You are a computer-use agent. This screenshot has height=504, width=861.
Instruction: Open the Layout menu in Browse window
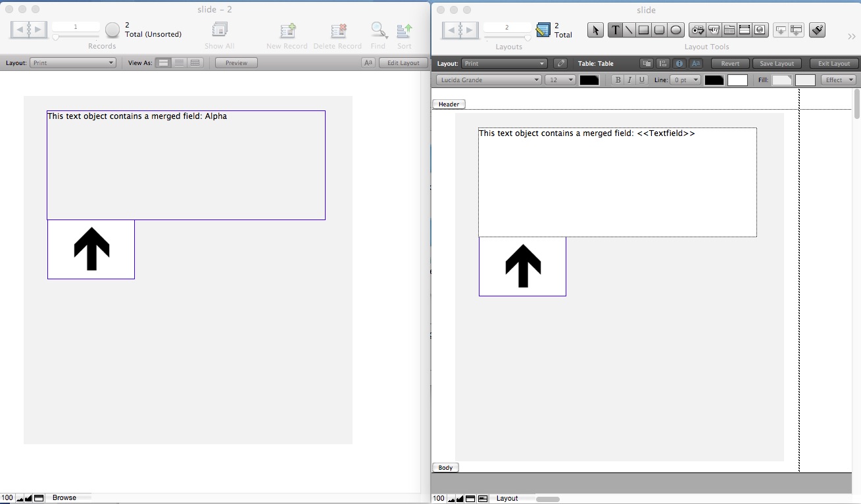73,63
